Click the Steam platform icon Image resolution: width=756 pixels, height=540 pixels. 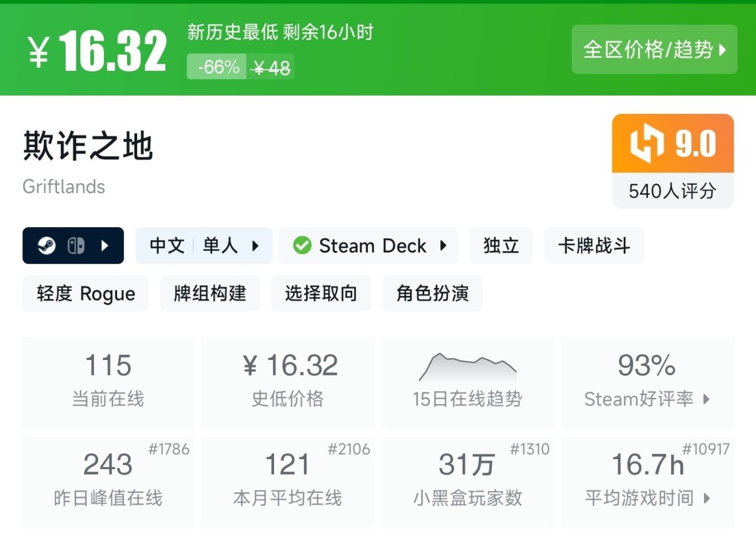47,246
